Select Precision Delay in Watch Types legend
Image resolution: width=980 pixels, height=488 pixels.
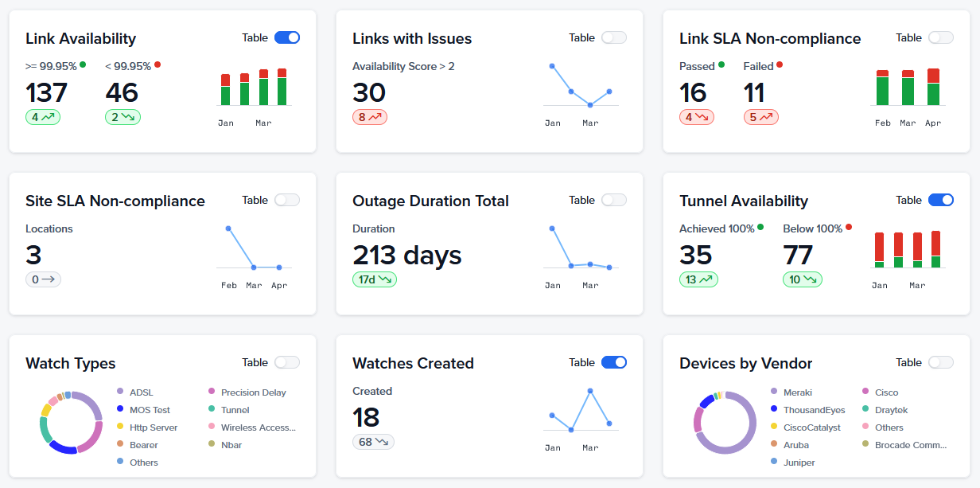pos(247,392)
